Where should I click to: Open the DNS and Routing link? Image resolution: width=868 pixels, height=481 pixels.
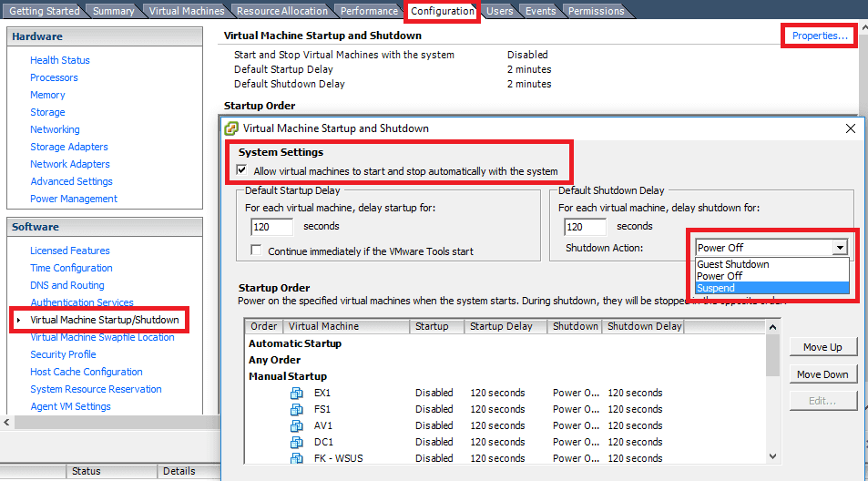[67, 285]
